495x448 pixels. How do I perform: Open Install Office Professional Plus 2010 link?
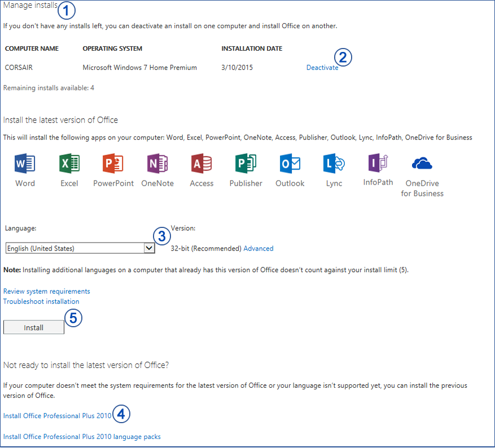coord(57,416)
